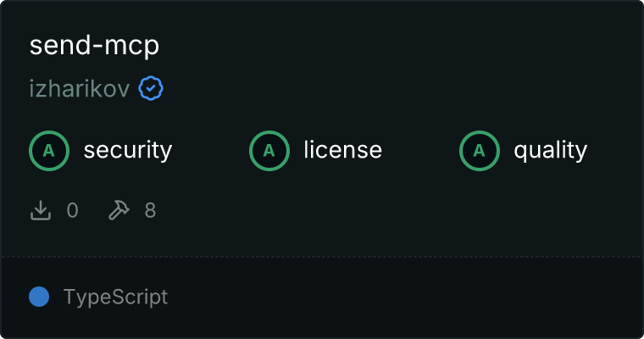Open the send-mcp title link
This screenshot has height=339, width=644.
[x=94, y=46]
